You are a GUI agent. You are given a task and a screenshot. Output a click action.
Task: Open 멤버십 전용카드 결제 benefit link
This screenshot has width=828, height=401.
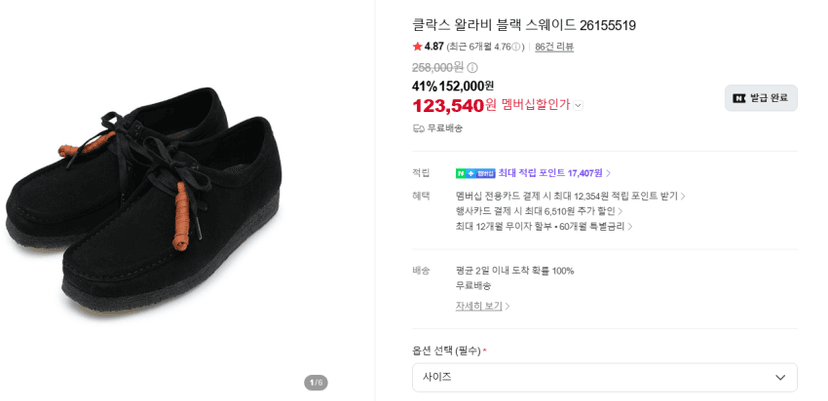pos(570,196)
